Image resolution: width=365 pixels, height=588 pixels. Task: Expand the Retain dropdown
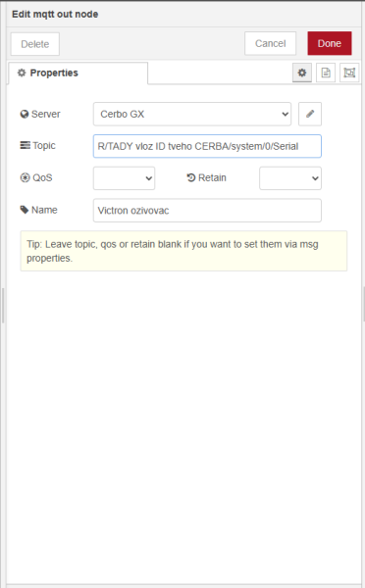290,178
